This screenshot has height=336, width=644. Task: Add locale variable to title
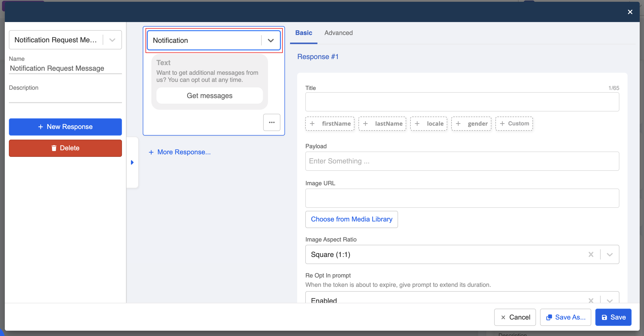click(429, 124)
